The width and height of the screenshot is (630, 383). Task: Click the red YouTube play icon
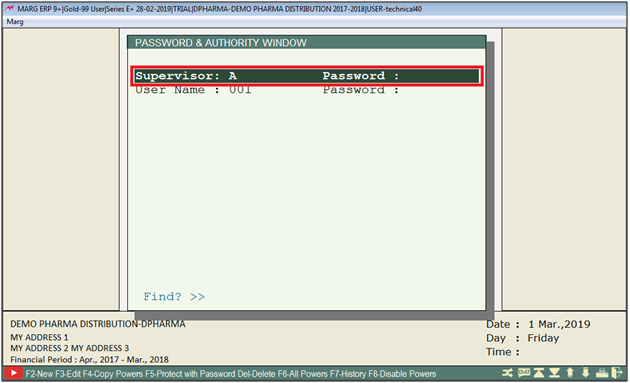13,373
